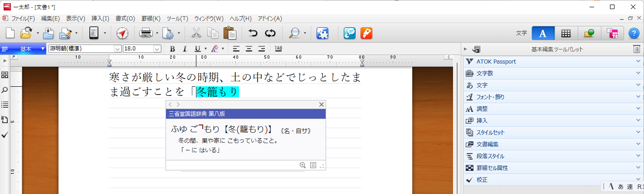
Task: Click the redo circular arrows icon
Action: pyautogui.click(x=270, y=33)
